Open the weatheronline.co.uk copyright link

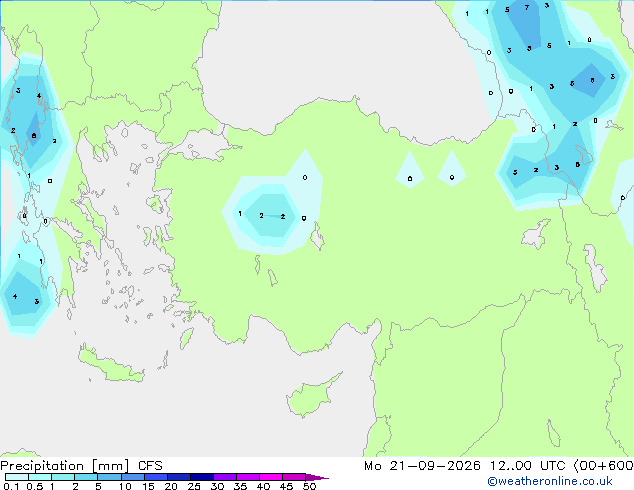coord(549,481)
